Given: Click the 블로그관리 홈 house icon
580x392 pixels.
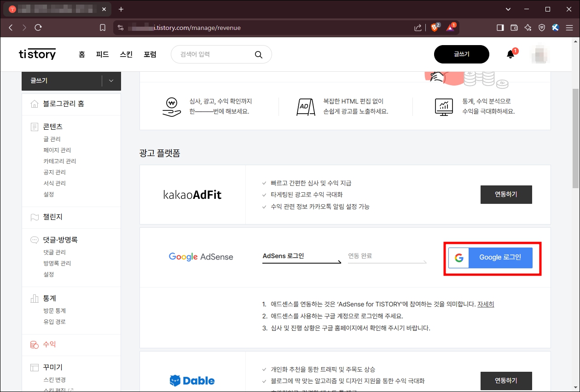Looking at the screenshot, I should 35,104.
